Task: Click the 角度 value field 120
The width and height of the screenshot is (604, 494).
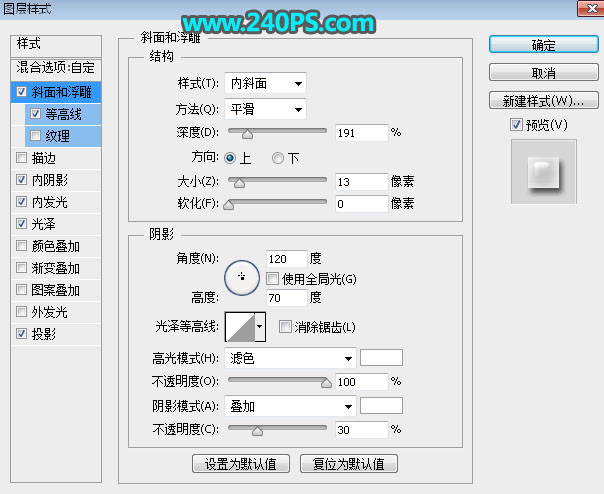Action: coord(286,259)
